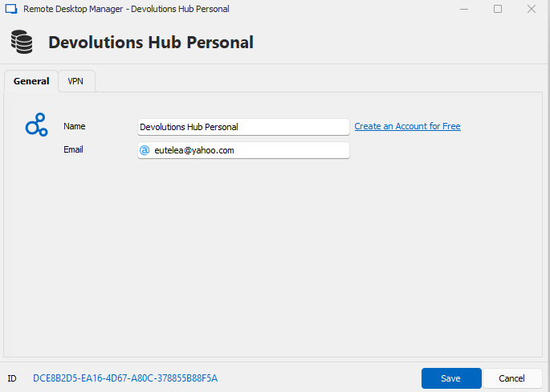Click the Name input field
Image resolution: width=550 pixels, height=392 pixels.
tap(243, 127)
